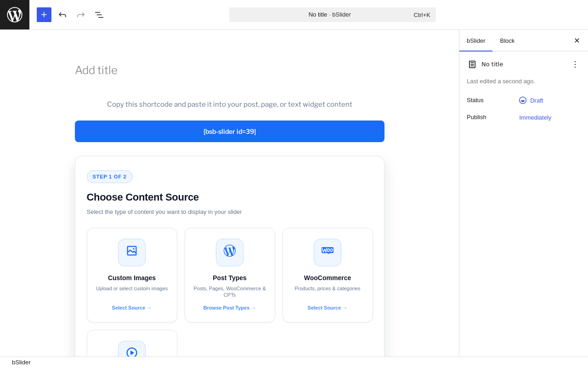
Task: Copy the [bsb-slider id=39] shortcode button
Action: click(230, 132)
